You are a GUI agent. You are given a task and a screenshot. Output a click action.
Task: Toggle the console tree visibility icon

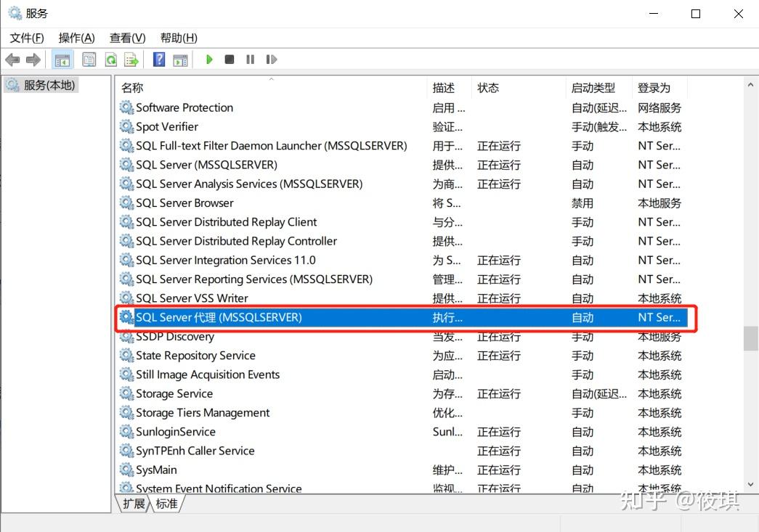pos(62,59)
